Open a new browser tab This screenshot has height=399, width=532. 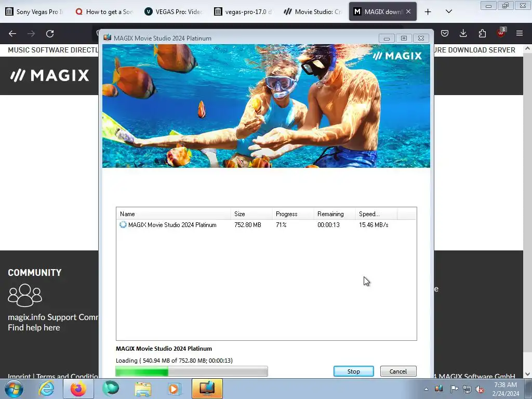click(428, 12)
